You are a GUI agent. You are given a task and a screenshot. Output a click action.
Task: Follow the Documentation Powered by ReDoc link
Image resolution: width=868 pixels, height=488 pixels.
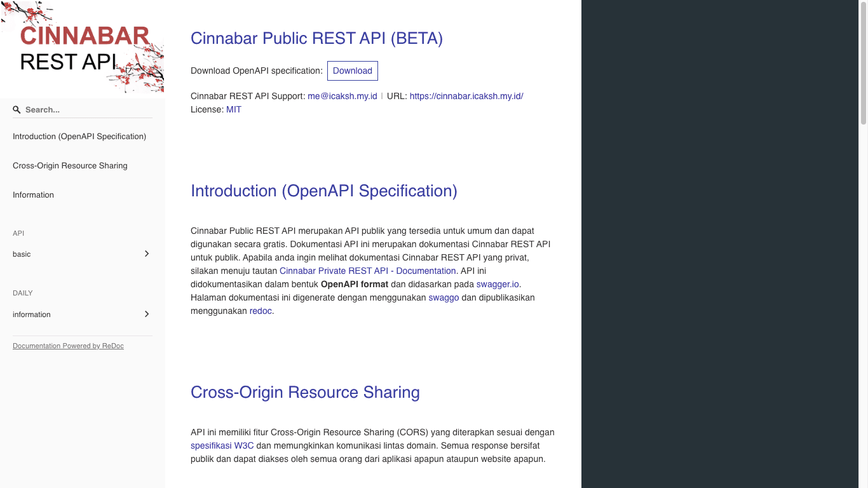coord(68,346)
